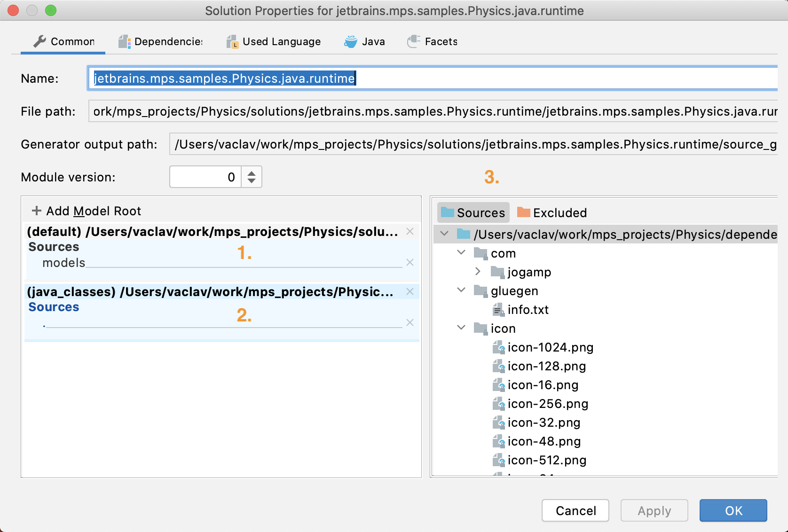Collapse the icon folder

coord(461,328)
